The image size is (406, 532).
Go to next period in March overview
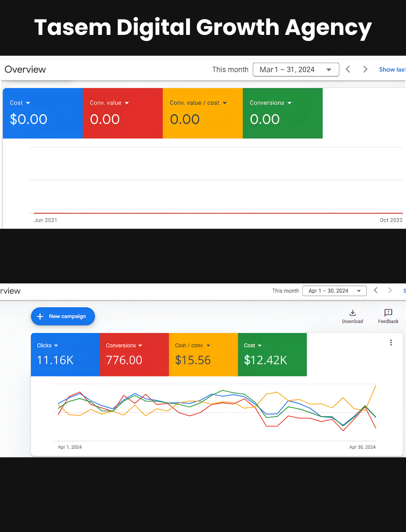365,69
